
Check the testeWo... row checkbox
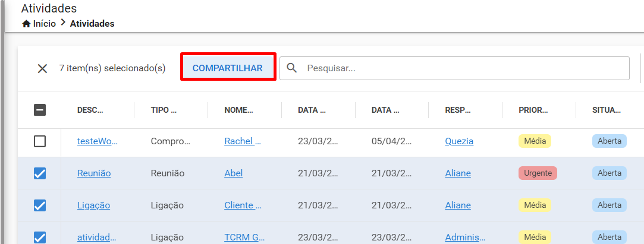pyautogui.click(x=40, y=141)
